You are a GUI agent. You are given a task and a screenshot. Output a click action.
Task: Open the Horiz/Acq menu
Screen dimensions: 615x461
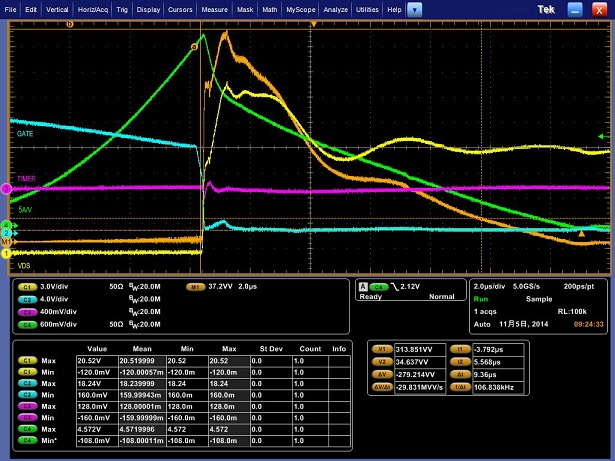(x=93, y=9)
